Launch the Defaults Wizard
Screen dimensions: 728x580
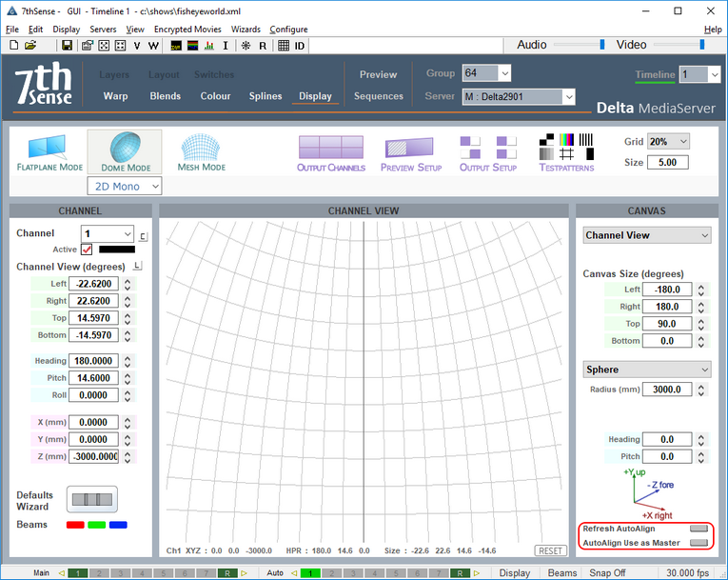[x=92, y=500]
